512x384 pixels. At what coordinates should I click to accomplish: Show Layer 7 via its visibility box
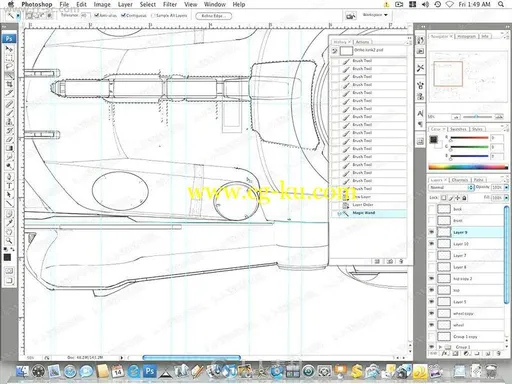click(432, 255)
